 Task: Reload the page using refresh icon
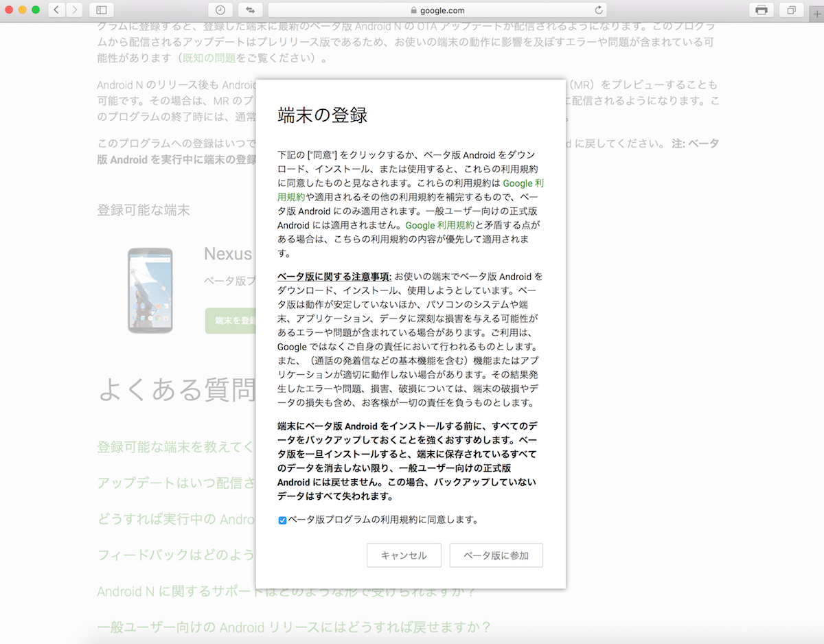[x=598, y=10]
